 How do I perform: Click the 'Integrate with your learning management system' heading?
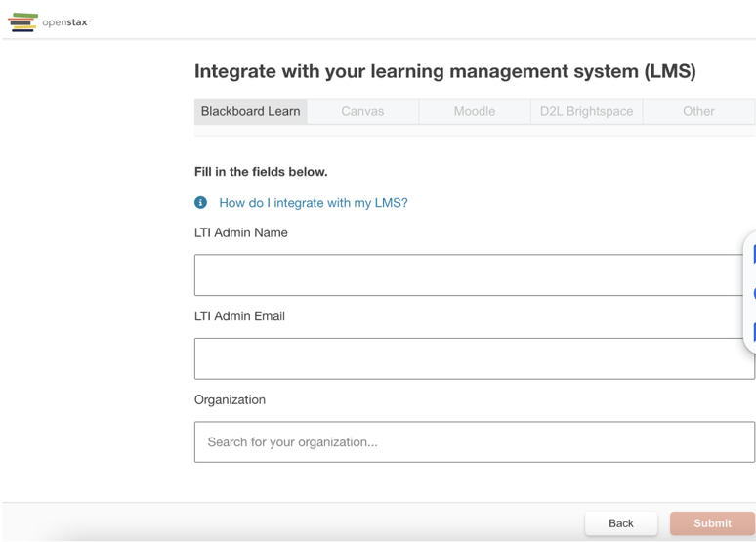click(x=445, y=71)
